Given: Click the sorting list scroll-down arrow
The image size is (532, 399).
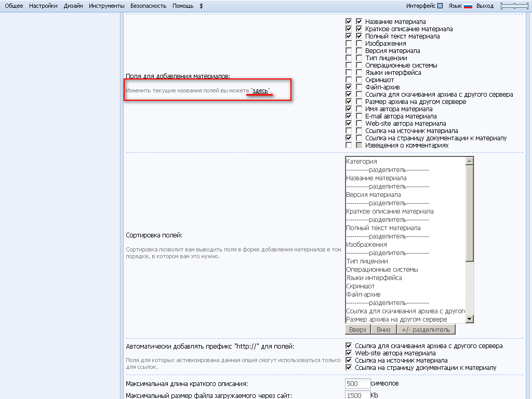Looking at the screenshot, I should pyautogui.click(x=470, y=318).
